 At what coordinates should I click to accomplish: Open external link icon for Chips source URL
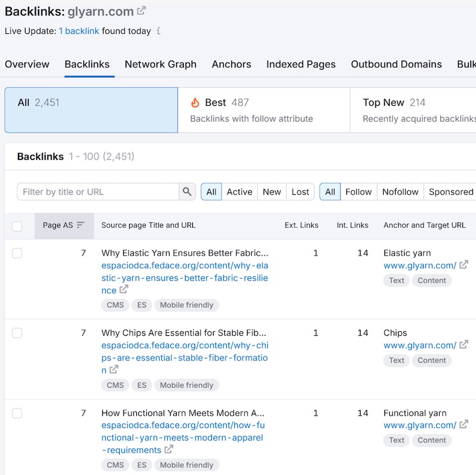coord(114,370)
